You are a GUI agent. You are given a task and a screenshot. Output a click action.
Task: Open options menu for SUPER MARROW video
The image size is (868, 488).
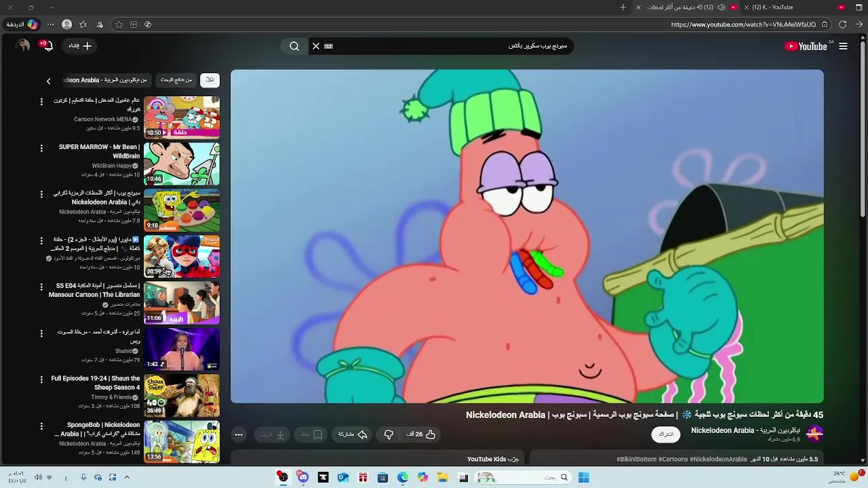point(41,148)
